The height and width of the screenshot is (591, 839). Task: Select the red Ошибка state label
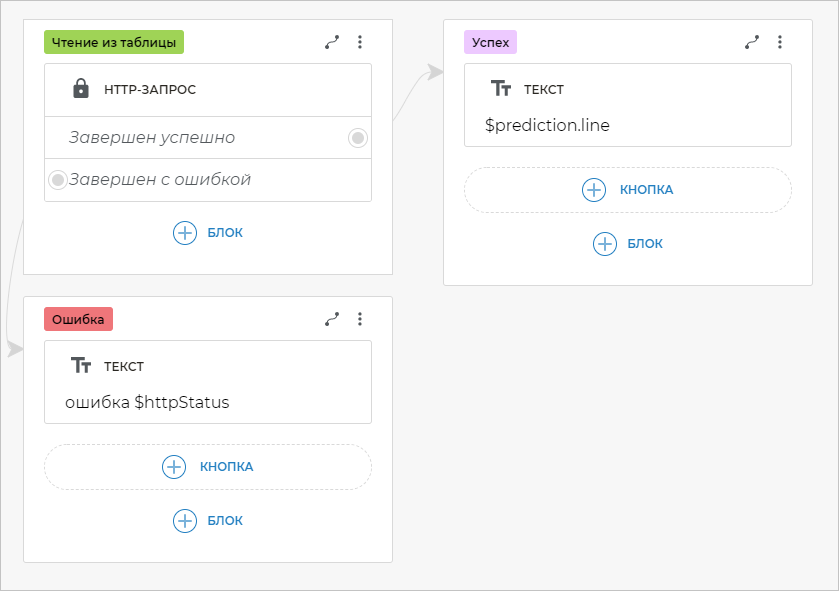click(x=78, y=319)
